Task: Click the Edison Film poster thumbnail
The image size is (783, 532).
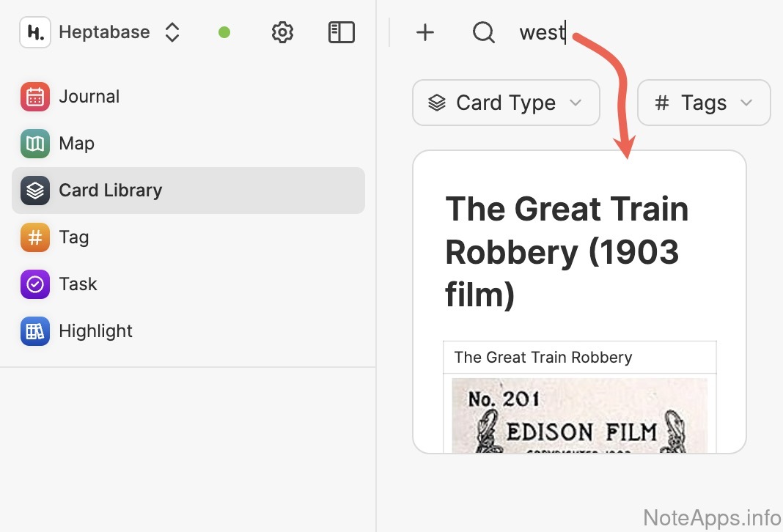Action: coord(579,416)
